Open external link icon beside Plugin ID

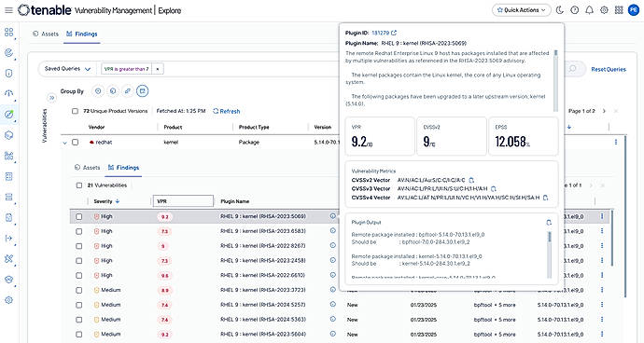point(394,33)
